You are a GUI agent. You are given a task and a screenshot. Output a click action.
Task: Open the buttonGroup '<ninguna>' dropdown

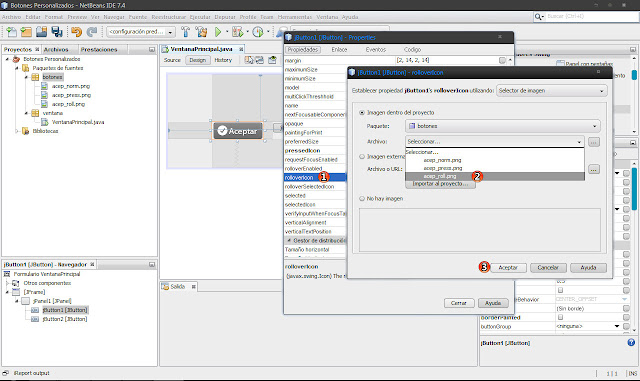point(617,326)
